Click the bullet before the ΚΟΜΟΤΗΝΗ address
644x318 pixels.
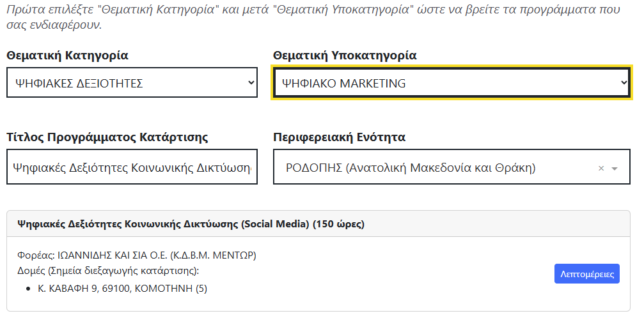click(x=29, y=289)
